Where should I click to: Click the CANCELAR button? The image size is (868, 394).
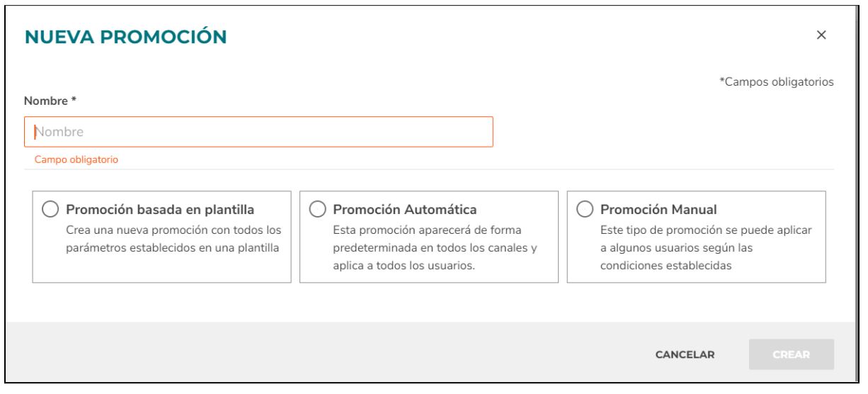click(x=685, y=354)
